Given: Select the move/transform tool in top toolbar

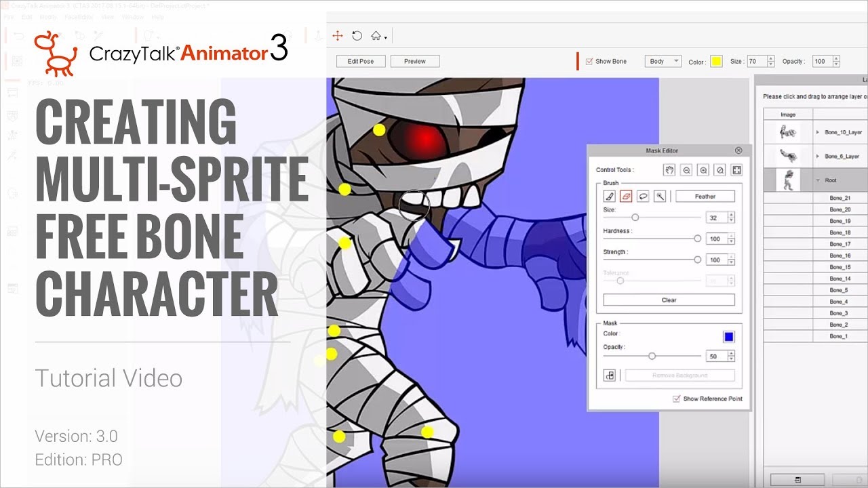Looking at the screenshot, I should pos(337,36).
